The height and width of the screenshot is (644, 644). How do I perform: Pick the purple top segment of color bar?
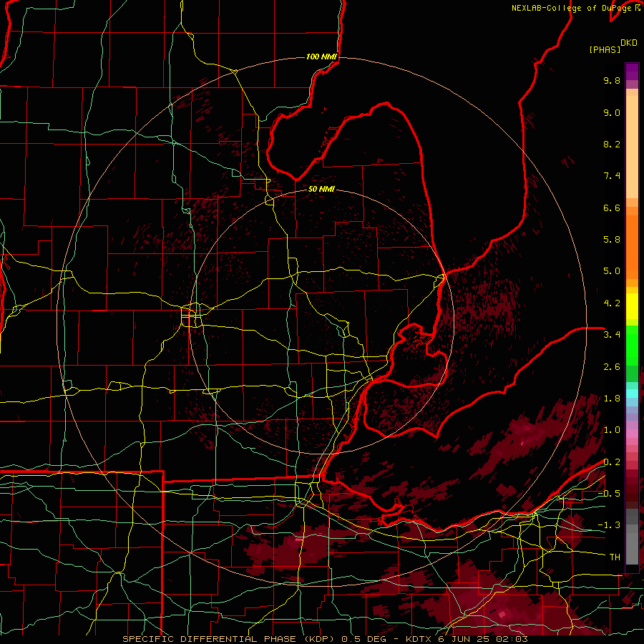click(x=632, y=72)
